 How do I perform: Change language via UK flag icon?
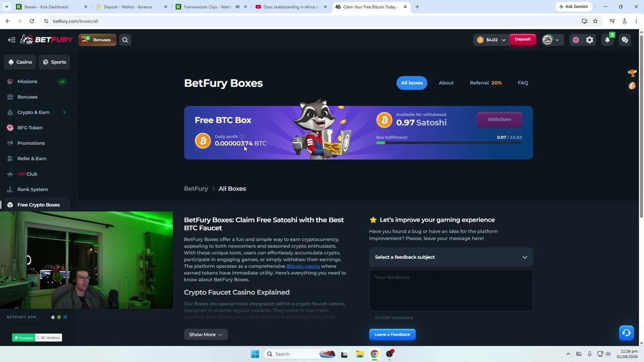point(576,40)
